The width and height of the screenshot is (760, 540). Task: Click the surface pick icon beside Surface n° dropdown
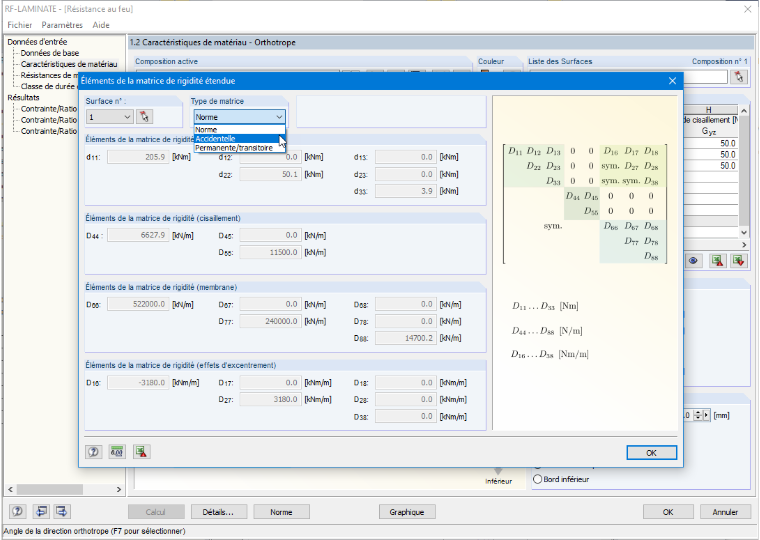[x=144, y=117]
